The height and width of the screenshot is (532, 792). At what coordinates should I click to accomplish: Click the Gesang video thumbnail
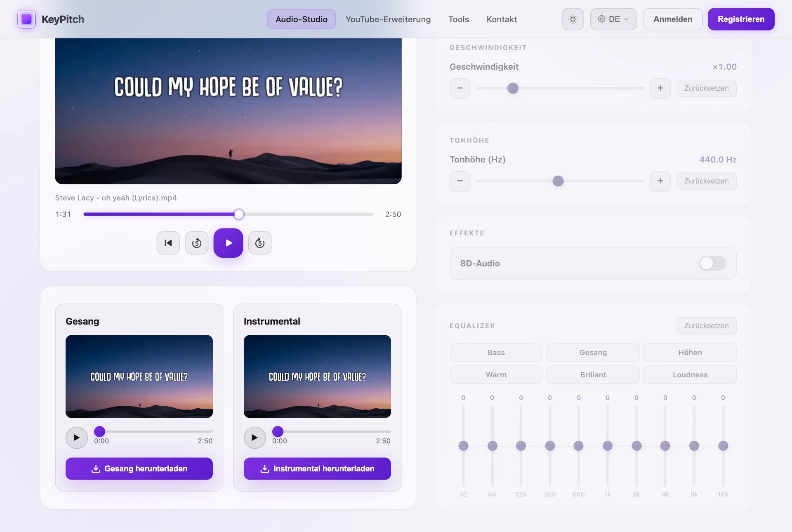[x=139, y=377]
